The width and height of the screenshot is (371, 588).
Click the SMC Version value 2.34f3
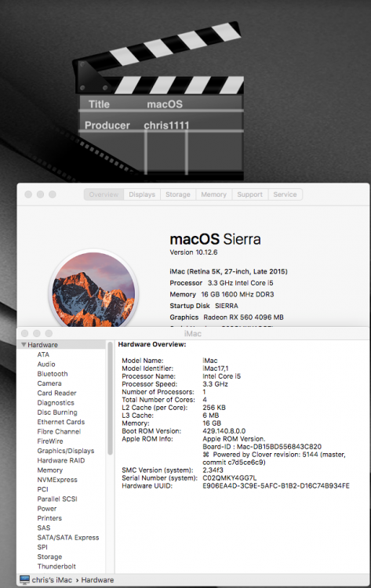213,470
